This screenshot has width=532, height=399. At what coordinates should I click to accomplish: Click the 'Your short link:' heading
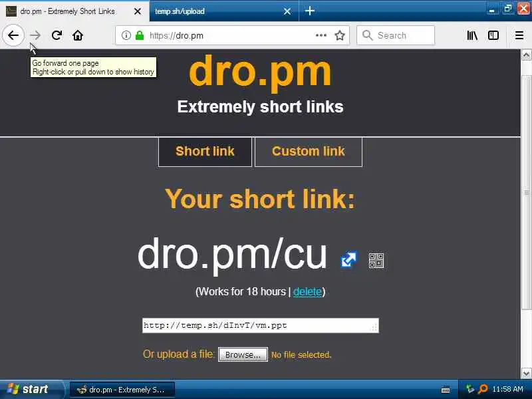pyautogui.click(x=260, y=199)
